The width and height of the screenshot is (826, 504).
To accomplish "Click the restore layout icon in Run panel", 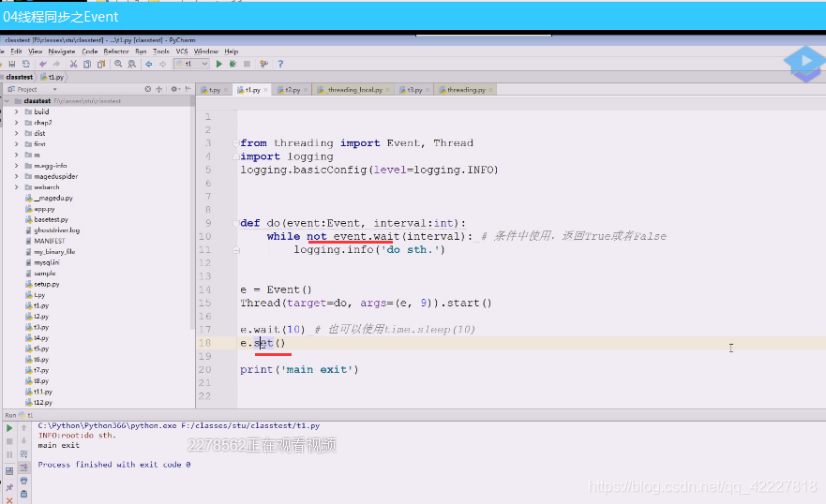I will coord(9,471).
